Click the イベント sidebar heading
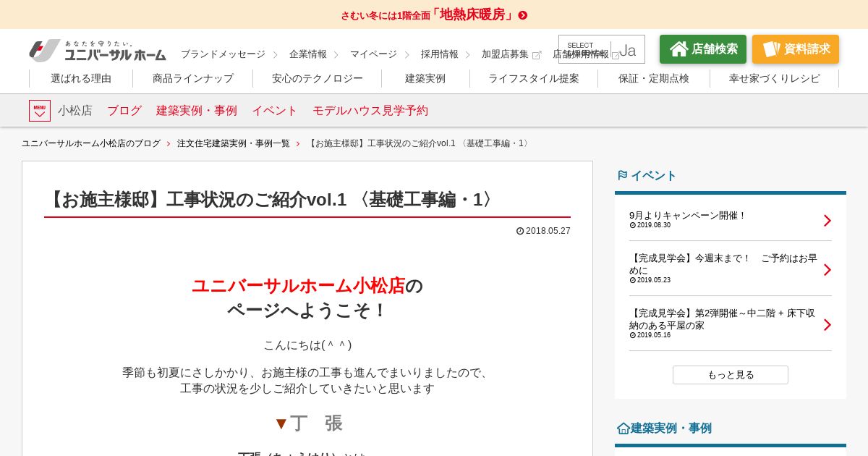Screen dimensions: 868x456 pyautogui.click(x=647, y=176)
